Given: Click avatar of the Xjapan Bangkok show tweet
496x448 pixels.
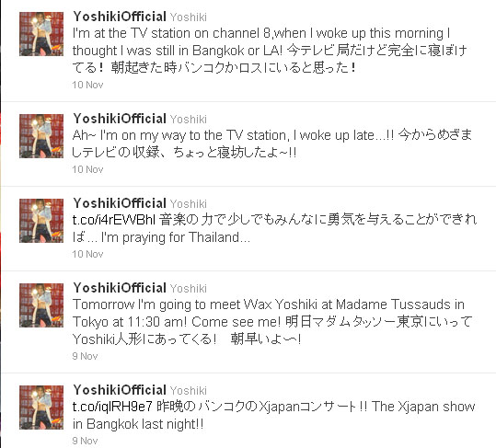Looking at the screenshot, I should [41, 408].
